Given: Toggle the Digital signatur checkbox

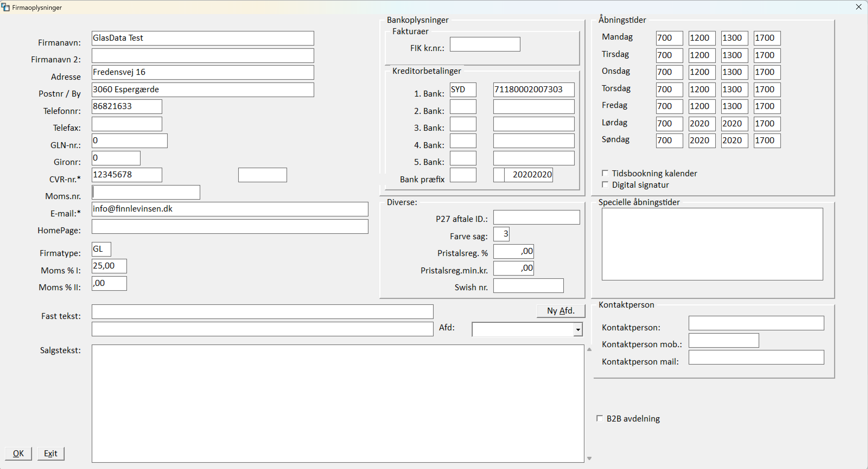Looking at the screenshot, I should [x=605, y=185].
